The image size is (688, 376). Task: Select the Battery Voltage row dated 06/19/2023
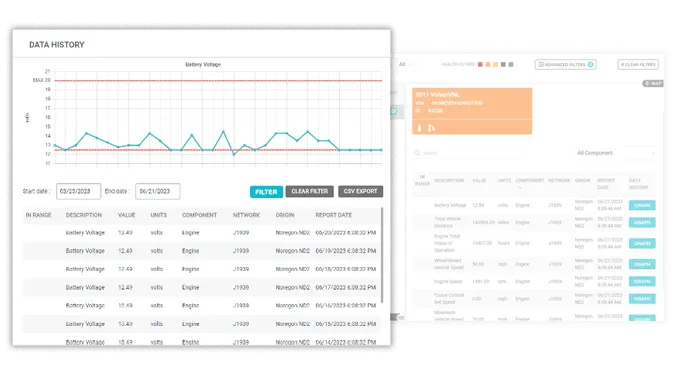pos(202,251)
